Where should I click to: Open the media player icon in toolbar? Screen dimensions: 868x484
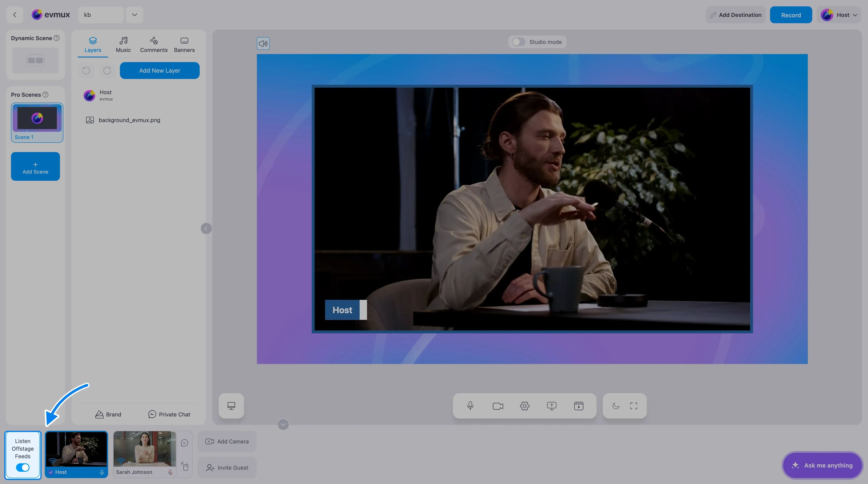click(579, 406)
